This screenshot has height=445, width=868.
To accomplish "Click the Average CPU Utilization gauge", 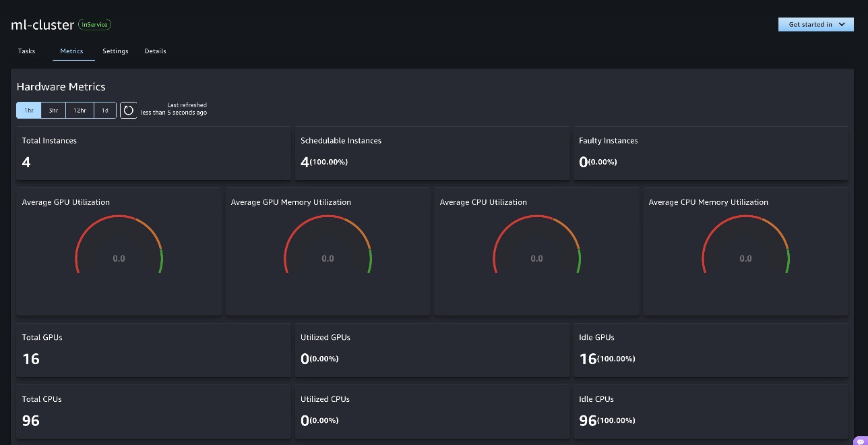I will point(536,245).
